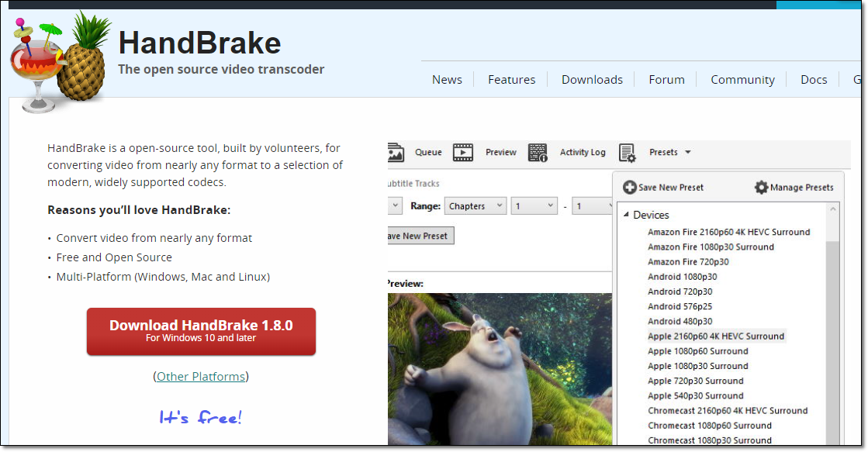Select Chromecast 2160p60 4K HEVC Surround preset

tap(728, 411)
